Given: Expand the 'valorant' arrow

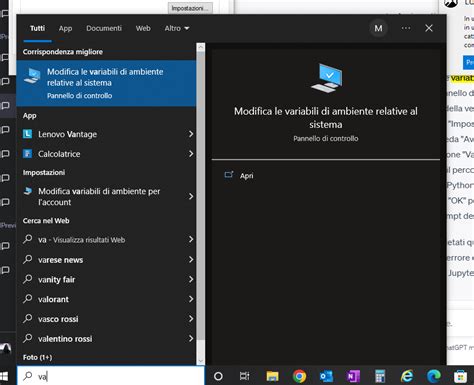Looking at the screenshot, I should pos(191,299).
